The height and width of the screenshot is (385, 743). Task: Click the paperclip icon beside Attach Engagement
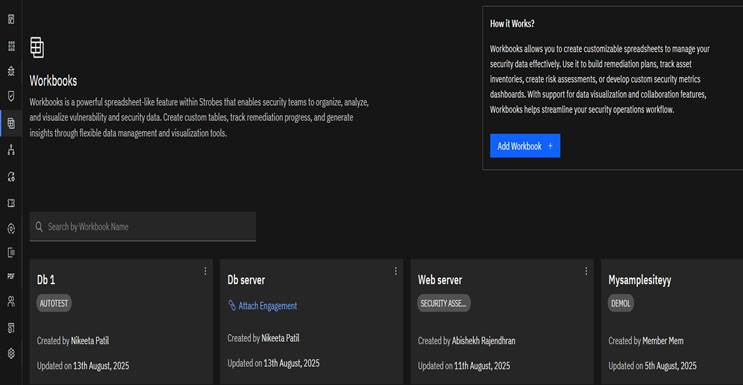[x=232, y=305]
